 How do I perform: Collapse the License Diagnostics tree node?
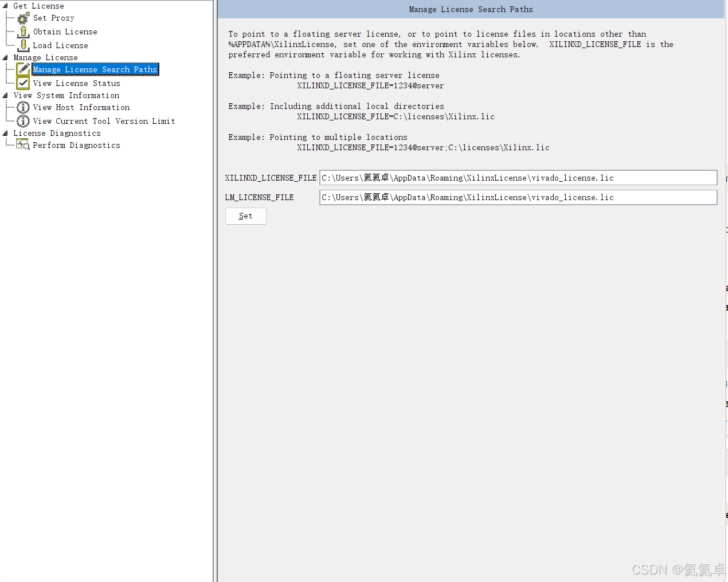click(x=5, y=133)
